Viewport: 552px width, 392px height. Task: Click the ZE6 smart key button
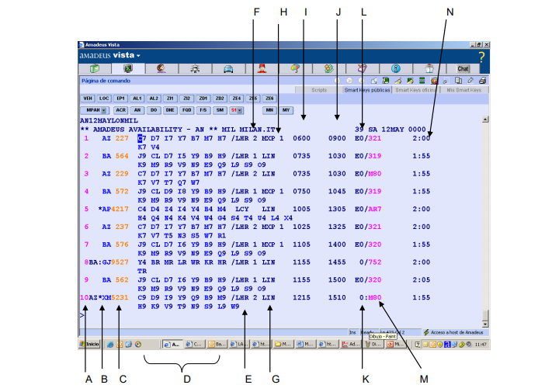tap(269, 99)
